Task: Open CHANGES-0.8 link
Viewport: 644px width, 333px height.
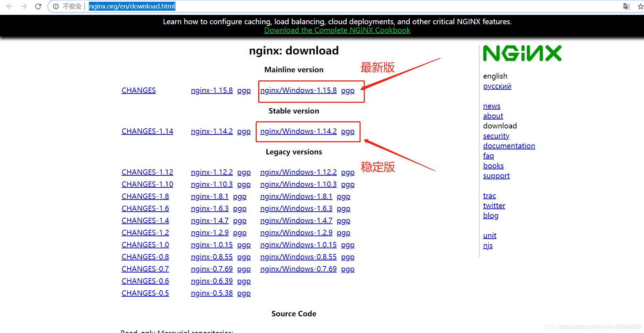Action: point(145,257)
